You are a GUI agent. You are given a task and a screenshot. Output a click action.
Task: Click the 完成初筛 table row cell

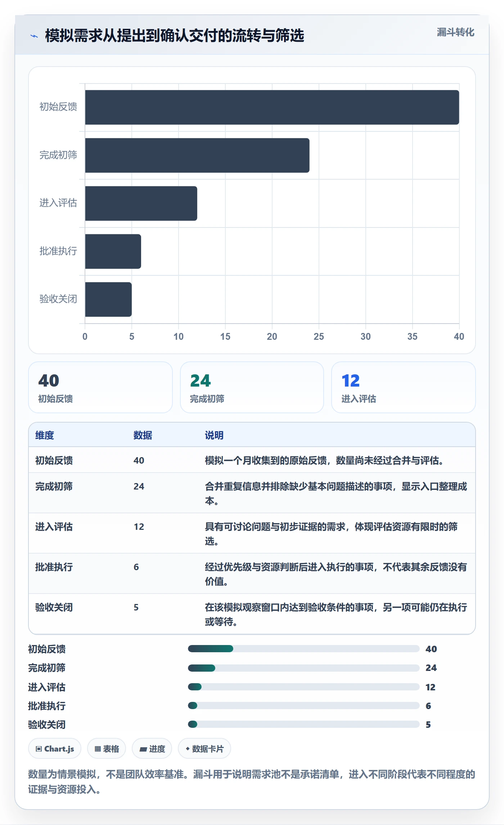point(54,486)
